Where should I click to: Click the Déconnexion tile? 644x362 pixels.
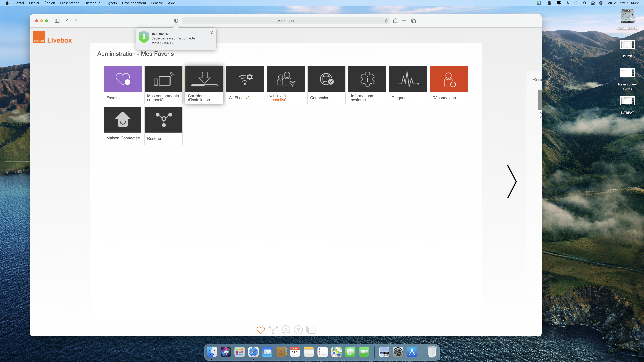click(x=449, y=85)
